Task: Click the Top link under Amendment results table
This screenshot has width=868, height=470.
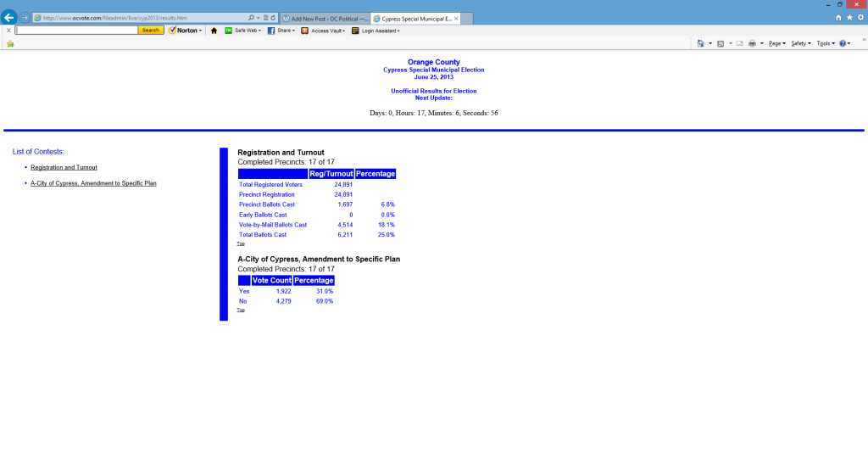Action: coord(241,310)
